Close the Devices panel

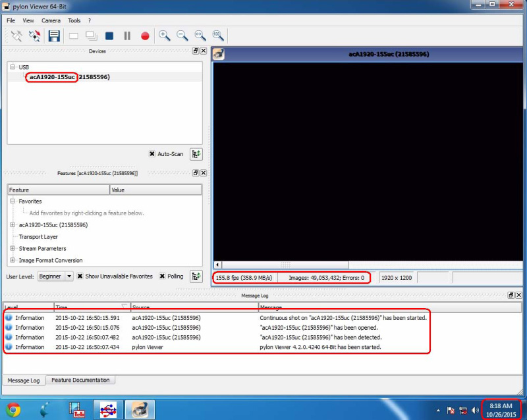[204, 51]
